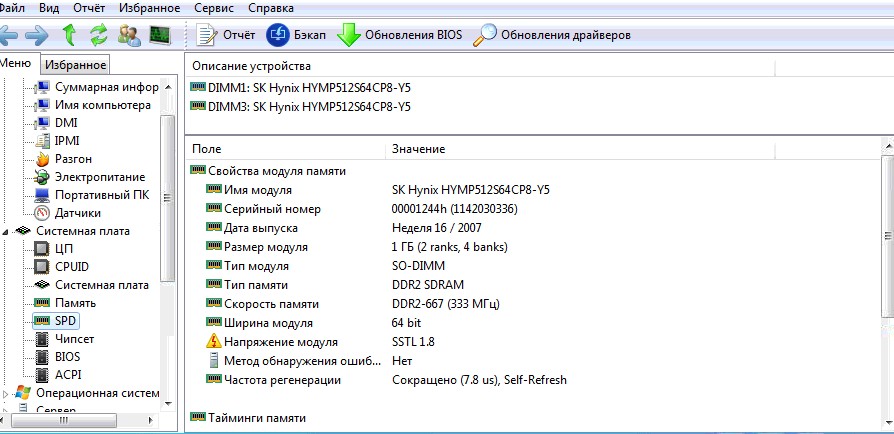The height and width of the screenshot is (434, 894).
Task: Refresh using the green circular arrows icon
Action: pos(99,35)
